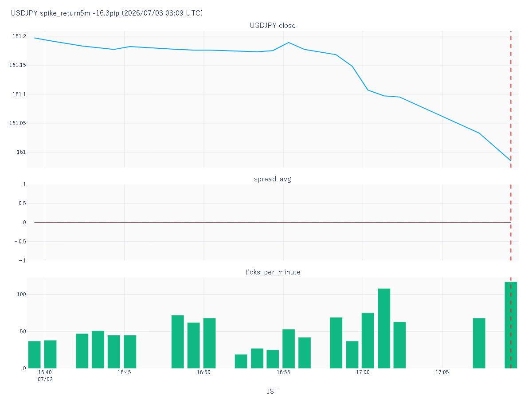The width and height of the screenshot is (532, 399).
Task: Click the price line's small peak near 16:55
Action: click(x=289, y=43)
